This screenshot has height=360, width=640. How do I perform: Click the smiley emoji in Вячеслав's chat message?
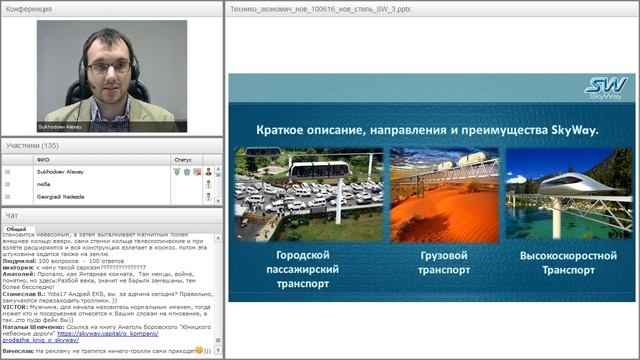point(199,350)
